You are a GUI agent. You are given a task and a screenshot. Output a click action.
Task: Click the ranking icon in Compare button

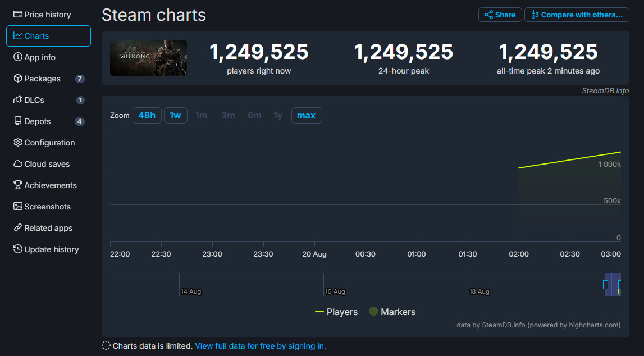(x=535, y=15)
